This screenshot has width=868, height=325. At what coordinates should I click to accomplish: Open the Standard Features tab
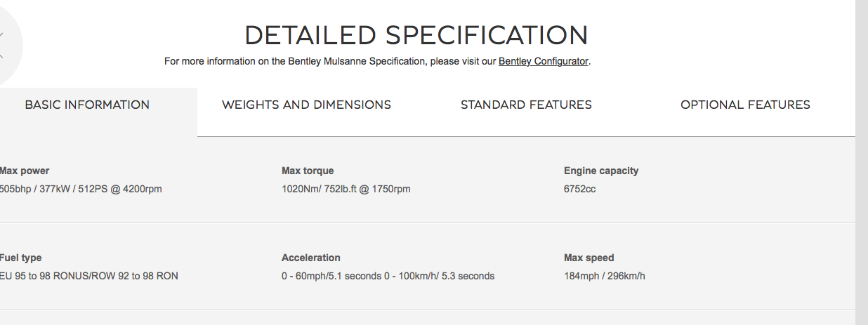pos(526,105)
